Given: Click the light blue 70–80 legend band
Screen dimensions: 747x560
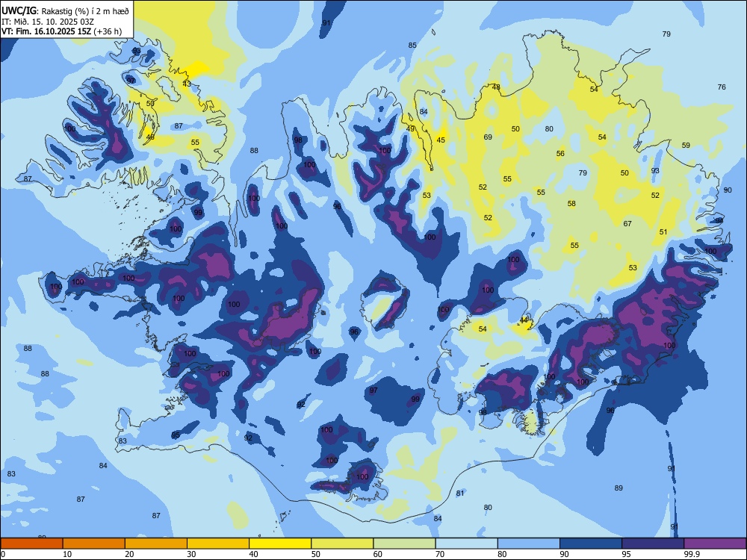Looking at the screenshot, I should tap(466, 544).
